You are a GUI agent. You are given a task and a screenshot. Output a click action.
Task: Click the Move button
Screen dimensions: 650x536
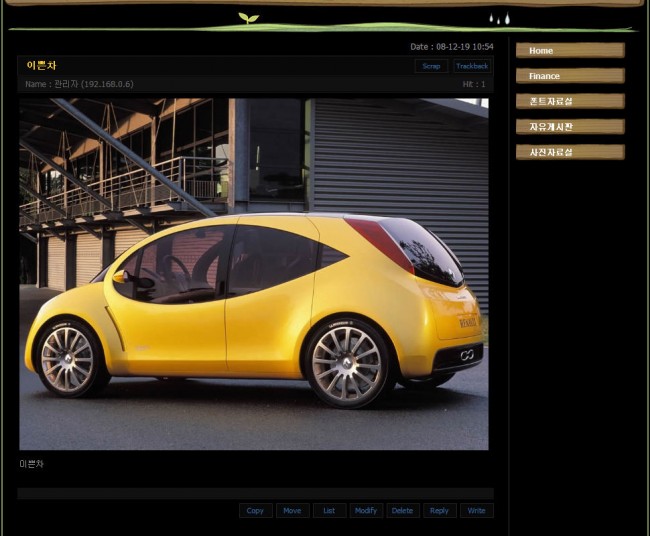(x=292, y=510)
